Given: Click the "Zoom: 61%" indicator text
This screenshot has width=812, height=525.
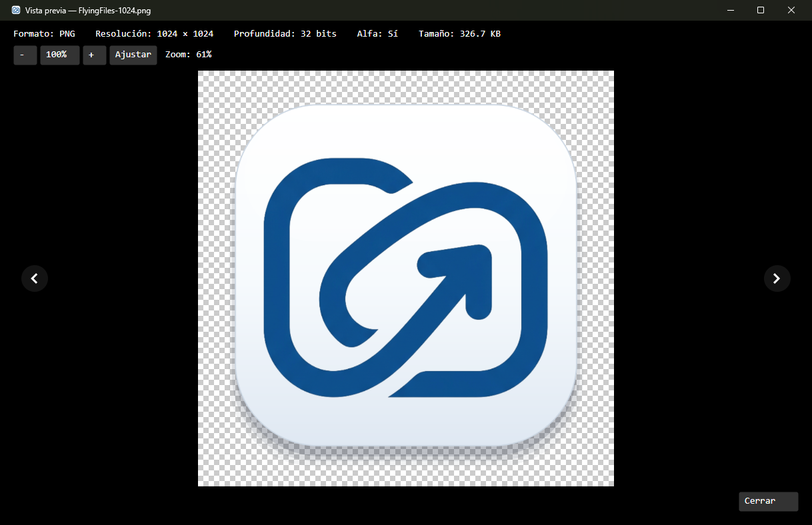Looking at the screenshot, I should click(x=189, y=55).
